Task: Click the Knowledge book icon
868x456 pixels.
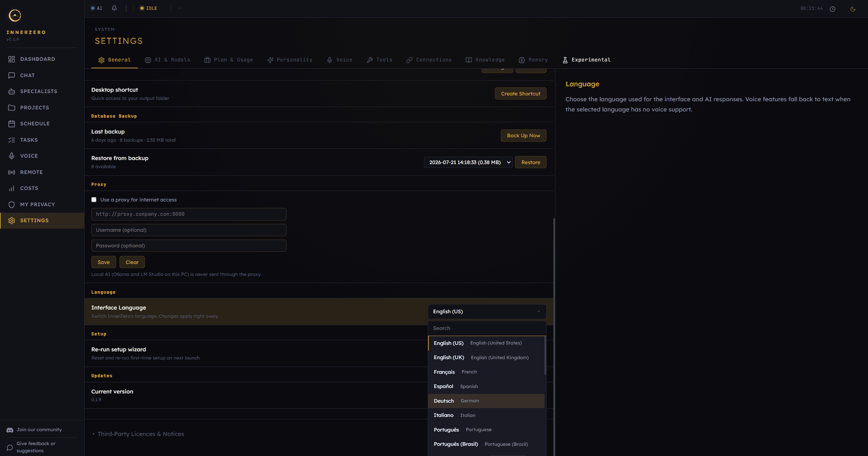Action: point(468,60)
